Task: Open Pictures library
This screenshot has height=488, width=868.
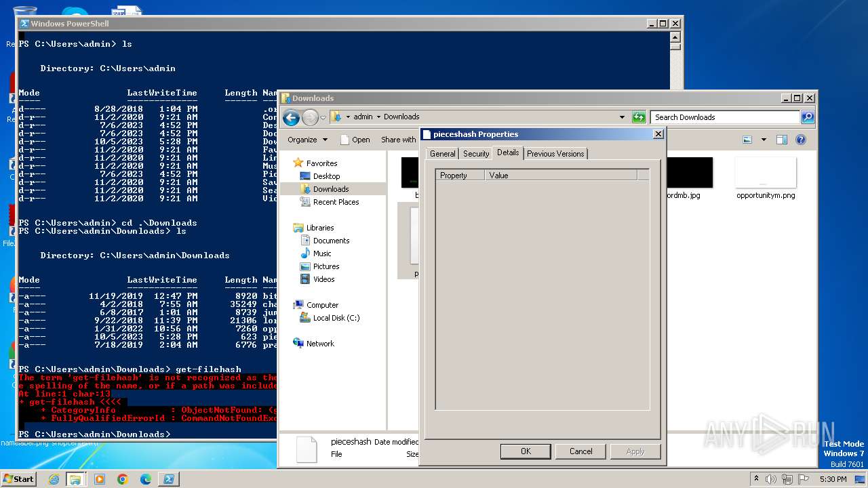Action: [326, 266]
